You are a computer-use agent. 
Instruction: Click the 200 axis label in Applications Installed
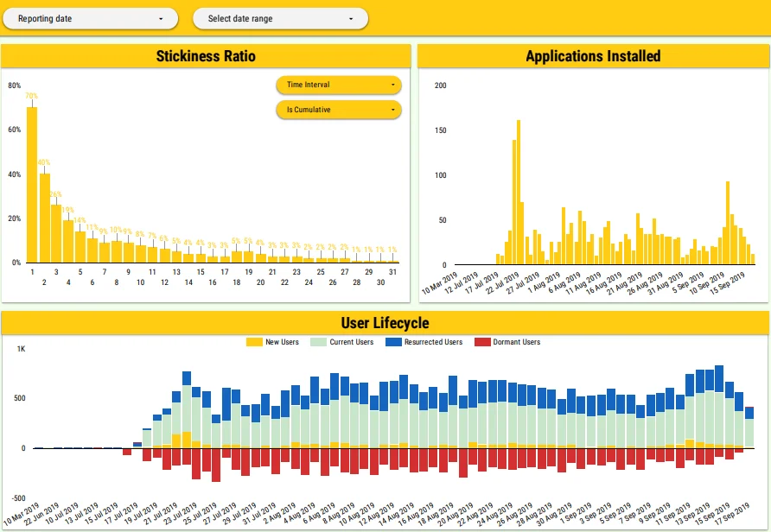click(x=441, y=85)
